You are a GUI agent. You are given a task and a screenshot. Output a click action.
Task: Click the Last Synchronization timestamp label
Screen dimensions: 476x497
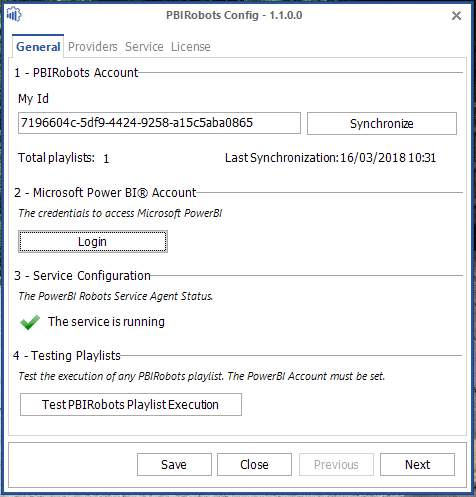coord(330,158)
